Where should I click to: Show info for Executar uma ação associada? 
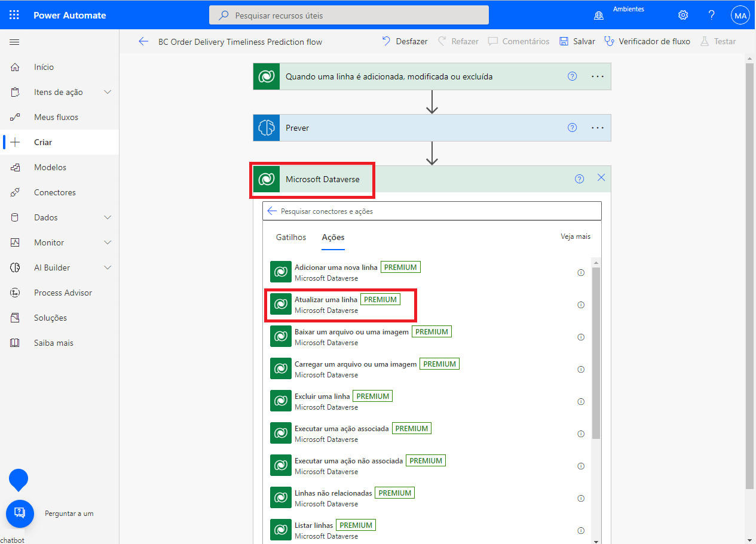tap(581, 434)
